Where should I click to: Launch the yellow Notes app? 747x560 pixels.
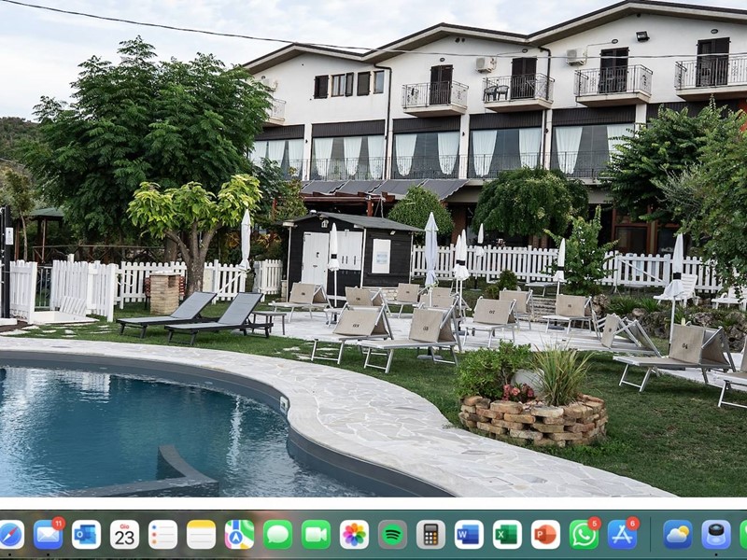click(201, 535)
